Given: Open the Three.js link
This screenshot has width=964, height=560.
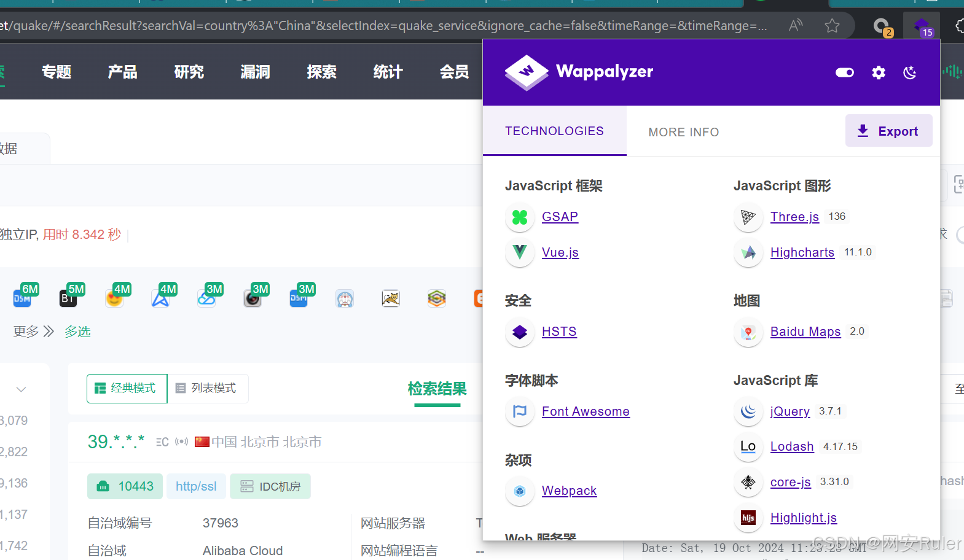Looking at the screenshot, I should click(794, 217).
